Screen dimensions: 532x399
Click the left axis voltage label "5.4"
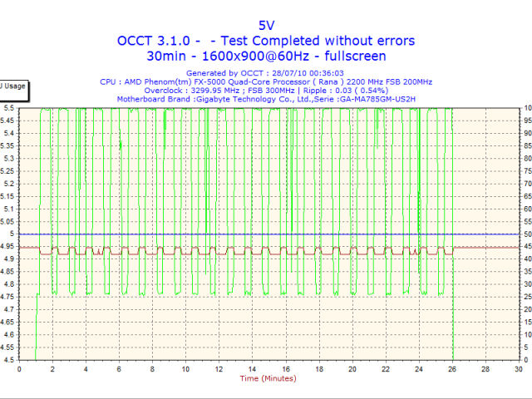pos(9,133)
